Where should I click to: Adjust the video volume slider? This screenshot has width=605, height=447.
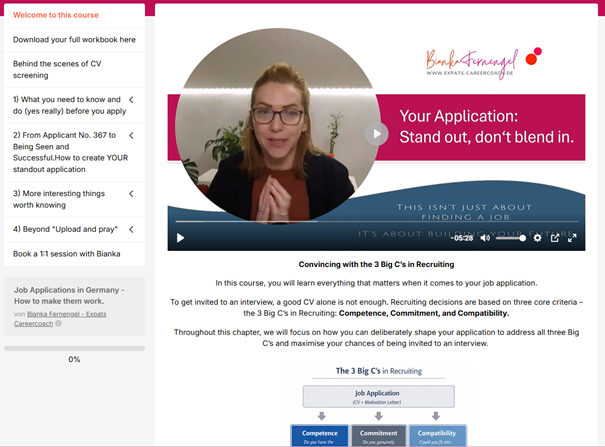point(510,238)
